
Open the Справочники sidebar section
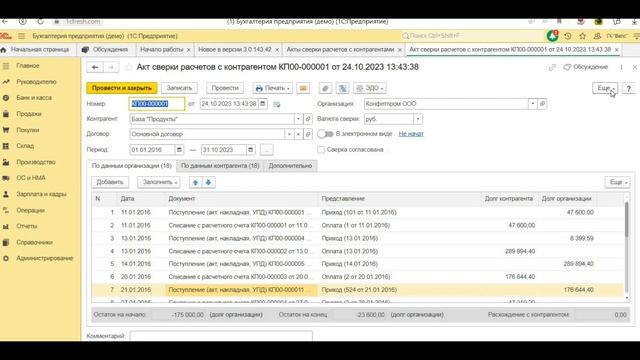pyautogui.click(x=34, y=242)
